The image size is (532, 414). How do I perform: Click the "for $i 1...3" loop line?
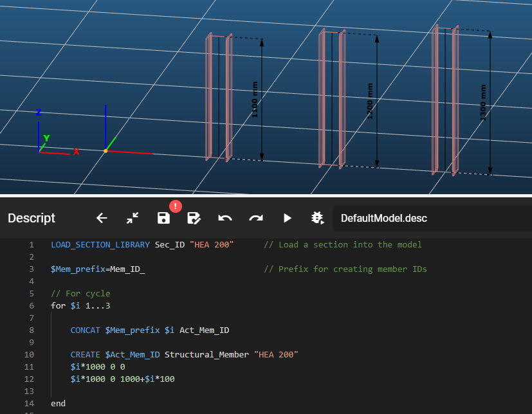coord(80,306)
